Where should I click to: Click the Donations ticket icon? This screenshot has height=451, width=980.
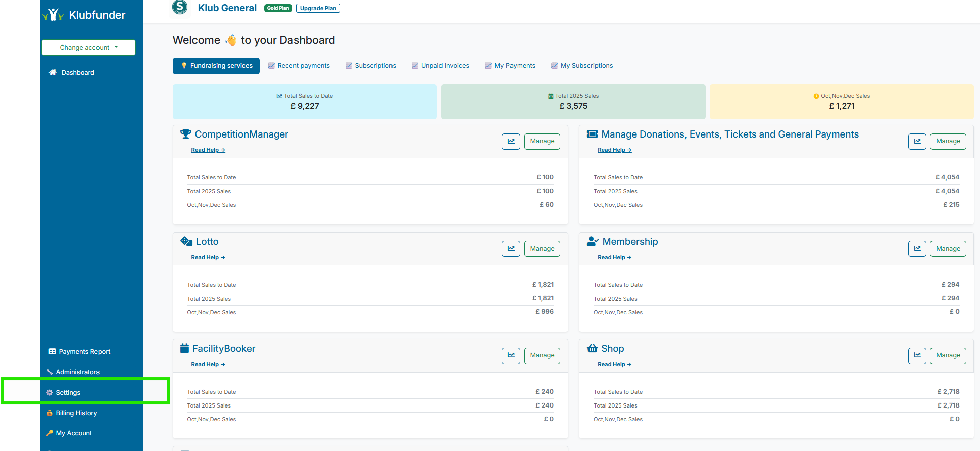pyautogui.click(x=593, y=134)
